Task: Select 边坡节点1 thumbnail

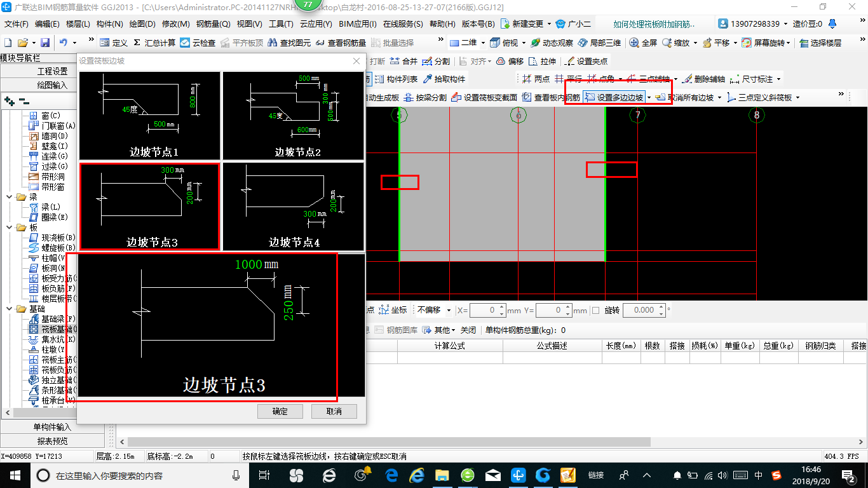Action: 150,116
